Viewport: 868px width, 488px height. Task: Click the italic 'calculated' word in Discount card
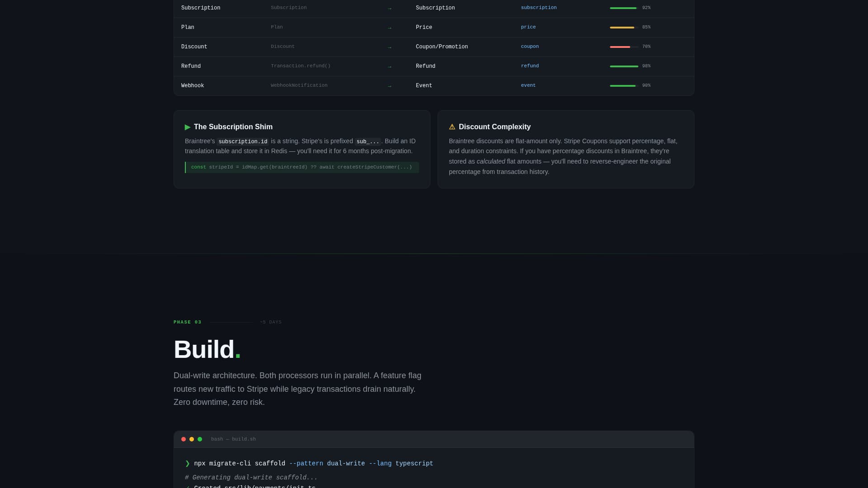pos(491,161)
